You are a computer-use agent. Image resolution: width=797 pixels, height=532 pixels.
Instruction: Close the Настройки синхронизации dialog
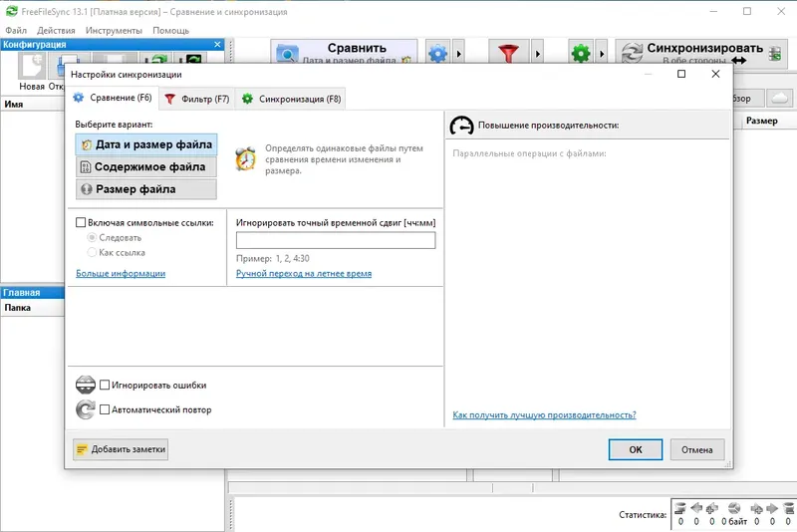pos(715,74)
